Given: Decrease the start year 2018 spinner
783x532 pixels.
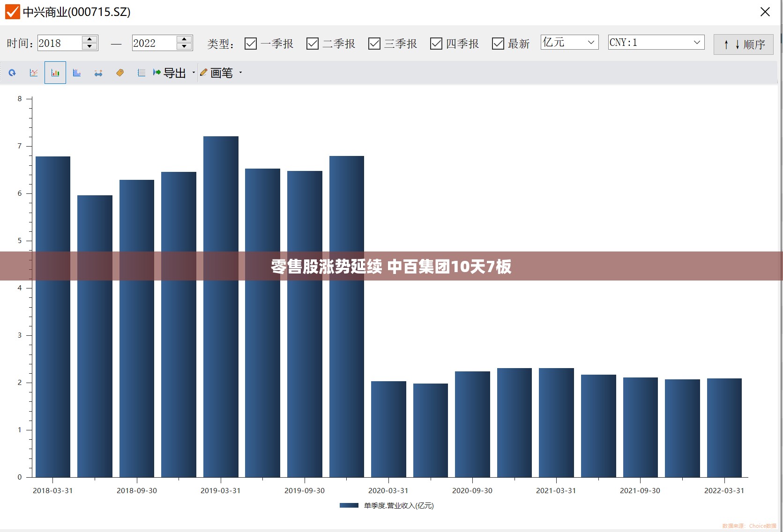Looking at the screenshot, I should point(89,46).
